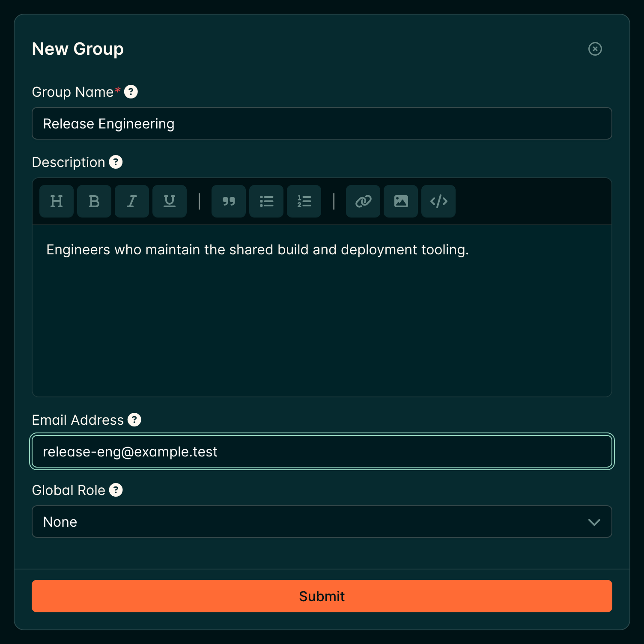Show help for Group Name field
The width and height of the screenshot is (644, 644).
point(131,92)
